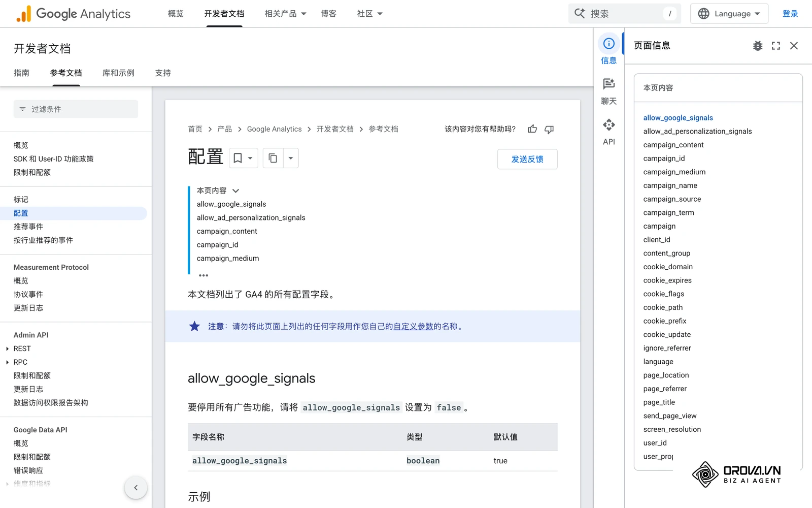812x508 pixels.
Task: Click 产品 in the breadcrumb
Action: [224, 129]
